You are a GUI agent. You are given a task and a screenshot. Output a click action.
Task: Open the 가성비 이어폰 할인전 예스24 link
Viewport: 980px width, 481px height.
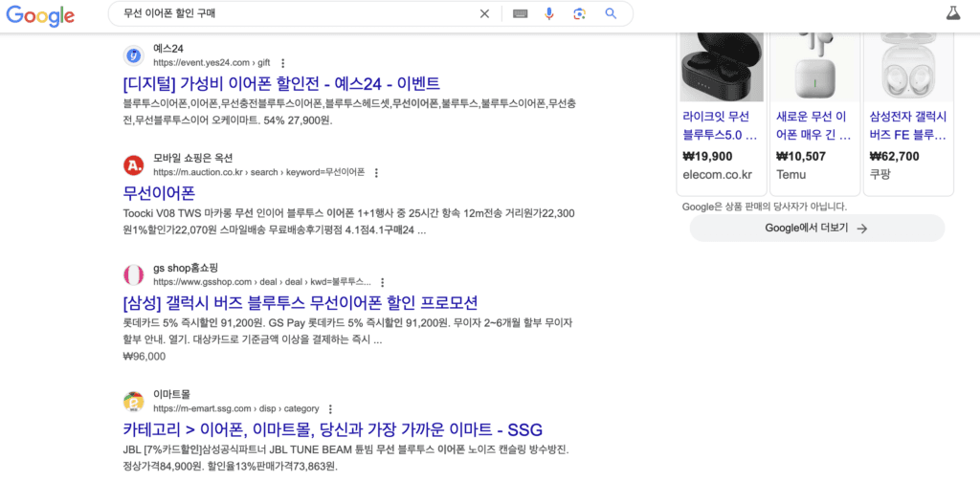(x=282, y=83)
